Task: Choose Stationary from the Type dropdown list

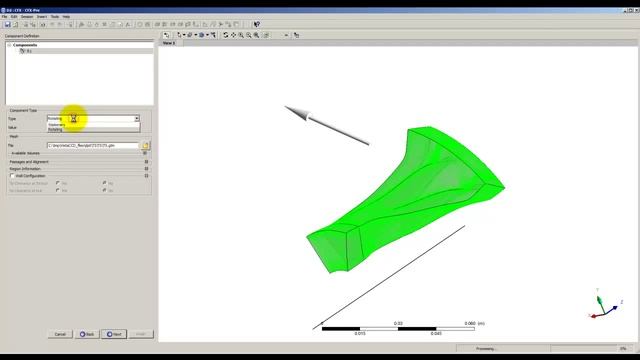Action: (x=93, y=124)
